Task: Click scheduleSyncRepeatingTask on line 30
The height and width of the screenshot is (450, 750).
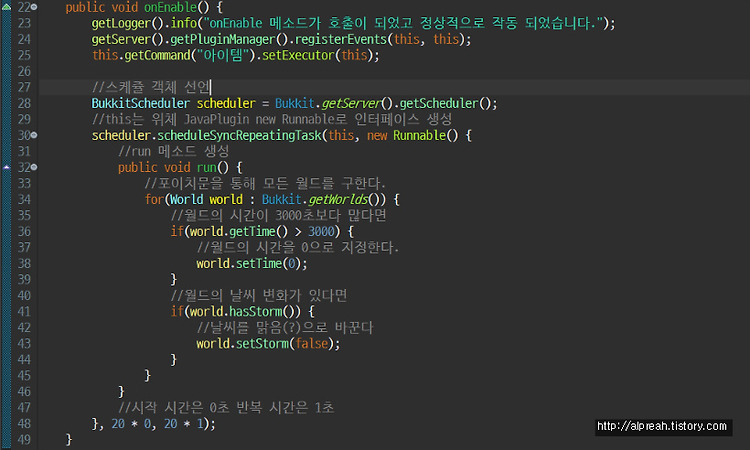Action: click(x=239, y=135)
